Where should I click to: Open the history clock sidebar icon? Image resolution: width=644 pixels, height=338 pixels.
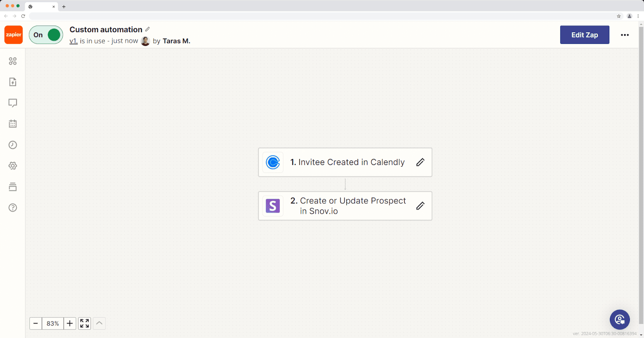click(x=13, y=145)
